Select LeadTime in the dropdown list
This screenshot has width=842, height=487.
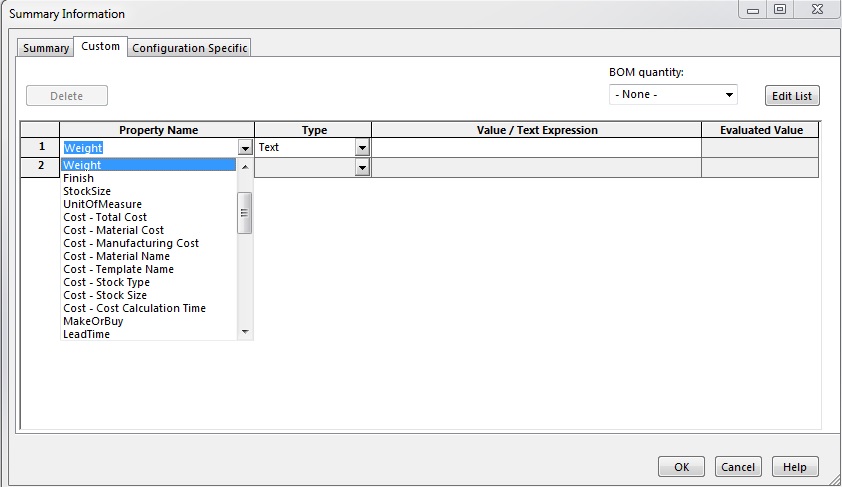[86, 334]
